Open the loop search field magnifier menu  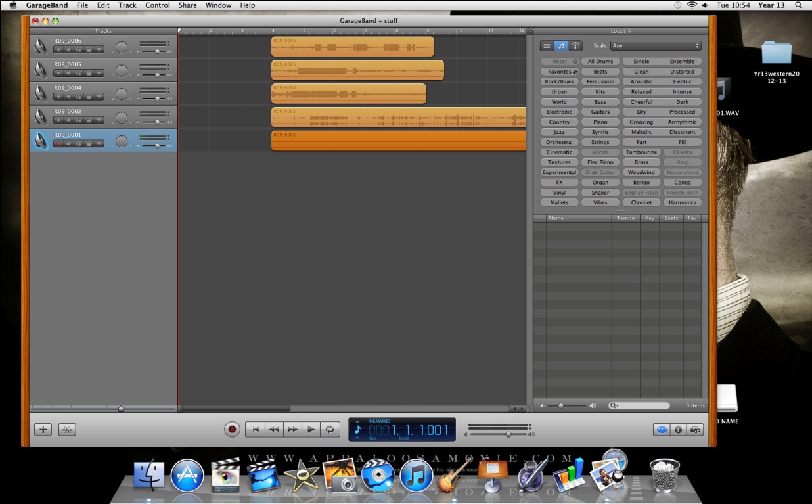click(614, 406)
